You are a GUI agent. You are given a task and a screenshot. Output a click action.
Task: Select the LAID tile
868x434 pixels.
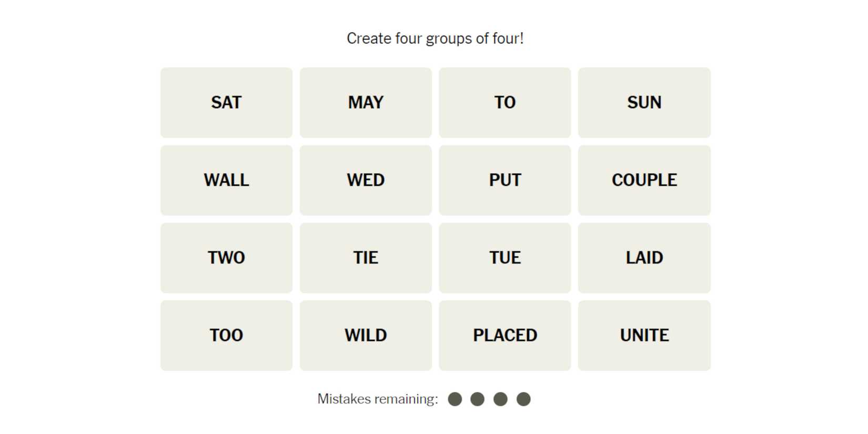click(644, 258)
